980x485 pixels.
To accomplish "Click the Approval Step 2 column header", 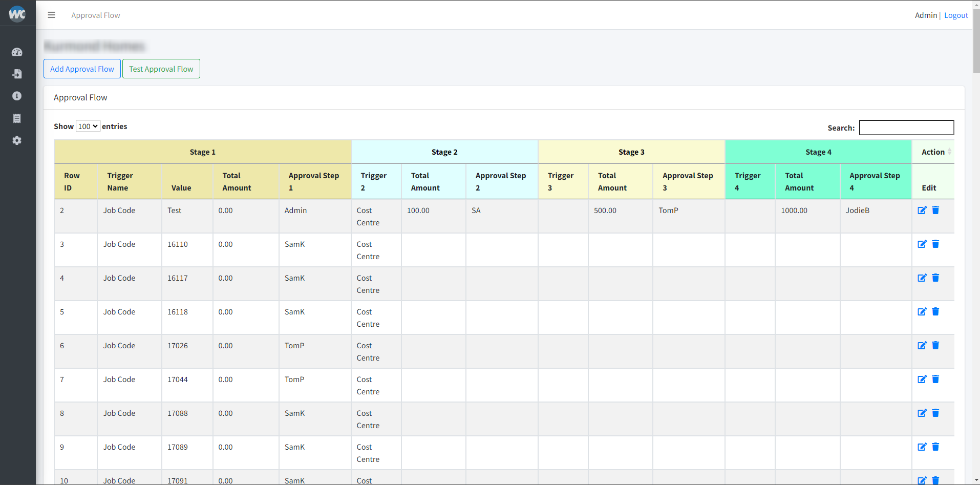I will click(x=502, y=181).
